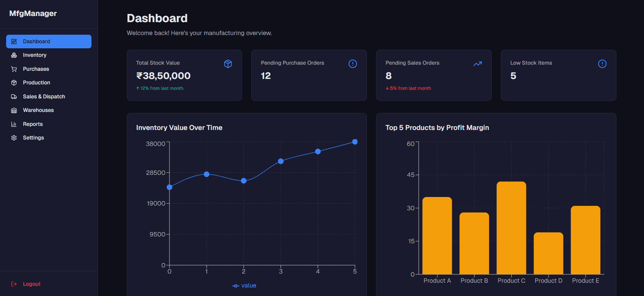The image size is (644, 296).
Task: Click the Purchases shopping cart icon
Action: click(x=14, y=69)
